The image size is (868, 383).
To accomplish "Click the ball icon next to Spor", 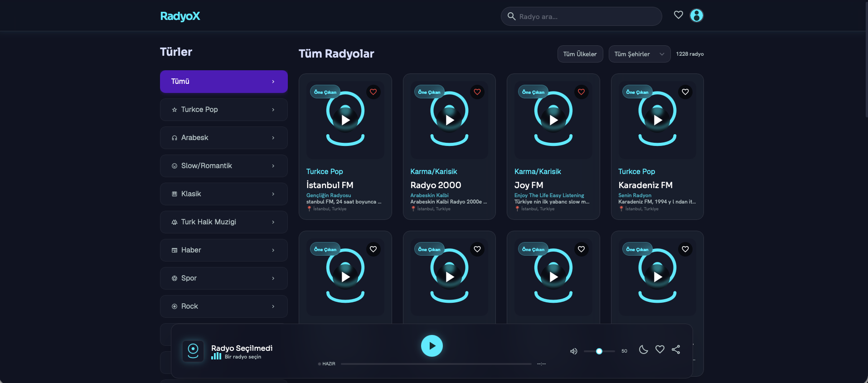I will click(175, 278).
